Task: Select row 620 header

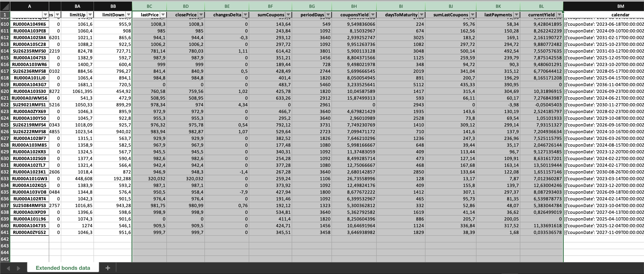Action: click(x=5, y=91)
